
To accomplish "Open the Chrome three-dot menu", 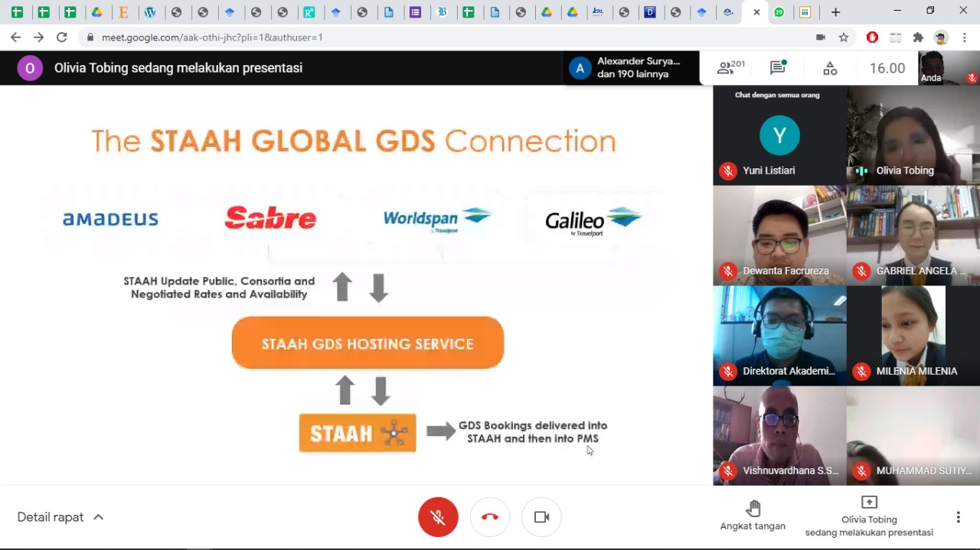I will click(965, 37).
